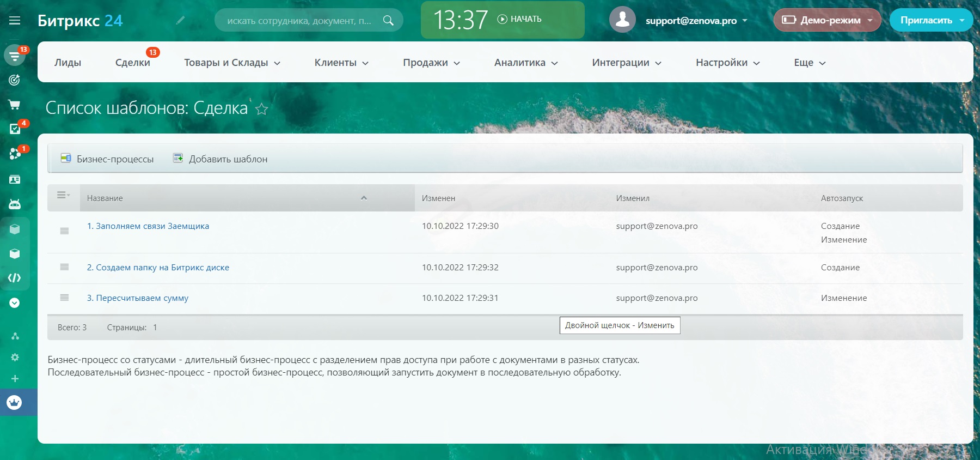Click the Добавить шаблон button
980x460 pixels.
point(220,159)
